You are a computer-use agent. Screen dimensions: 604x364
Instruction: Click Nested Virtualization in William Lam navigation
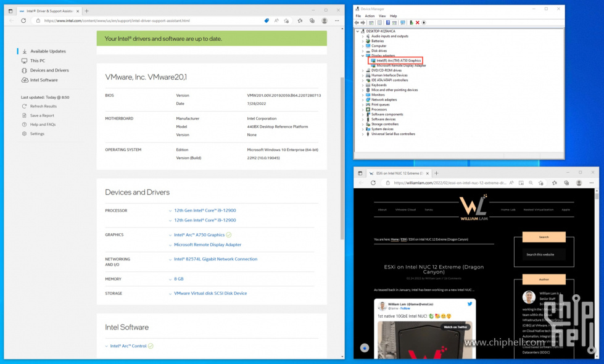point(538,210)
